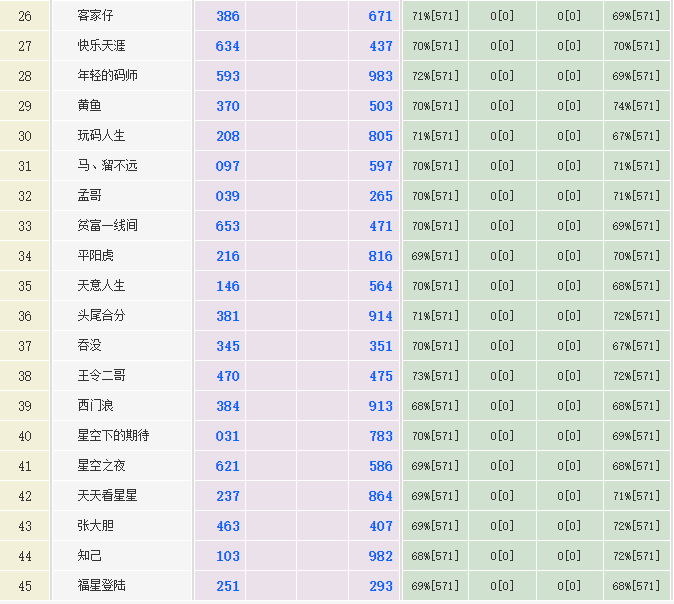The height and width of the screenshot is (604, 674).
Task: Select the blue number 914
Action: click(x=381, y=316)
